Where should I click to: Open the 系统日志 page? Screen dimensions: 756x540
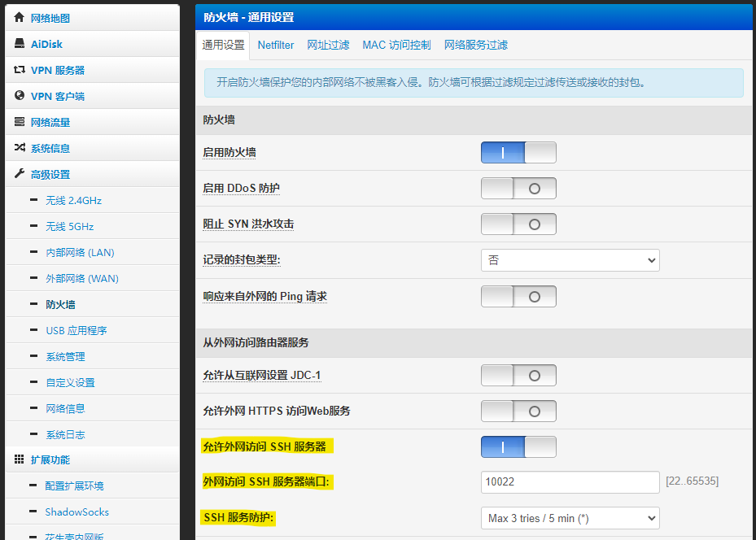pyautogui.click(x=64, y=433)
